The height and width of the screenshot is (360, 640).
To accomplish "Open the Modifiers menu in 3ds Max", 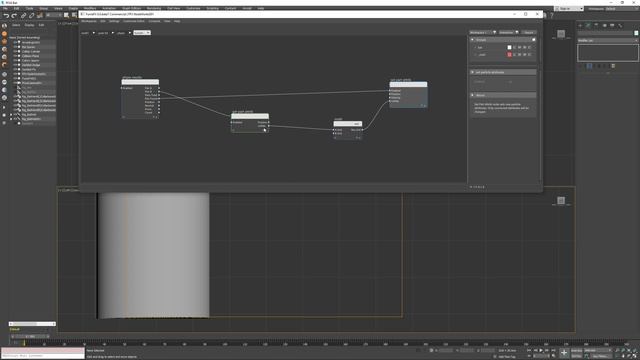I will [90, 8].
